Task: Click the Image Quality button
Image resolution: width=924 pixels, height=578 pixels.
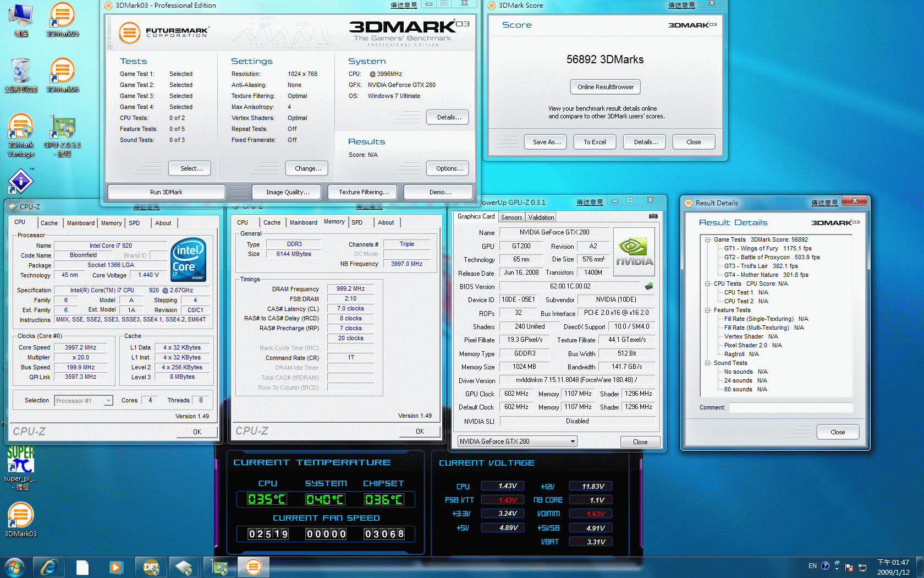Action: tap(288, 192)
